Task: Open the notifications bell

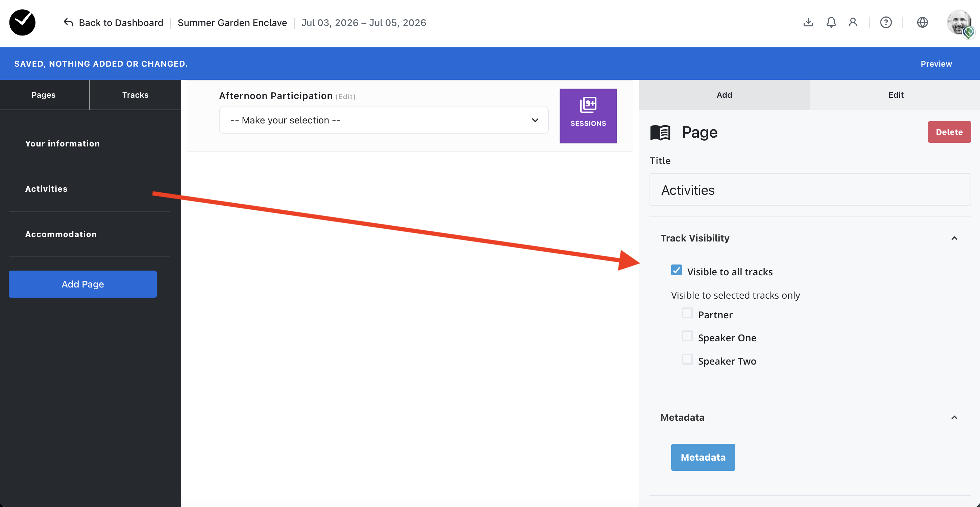Action: point(831,22)
